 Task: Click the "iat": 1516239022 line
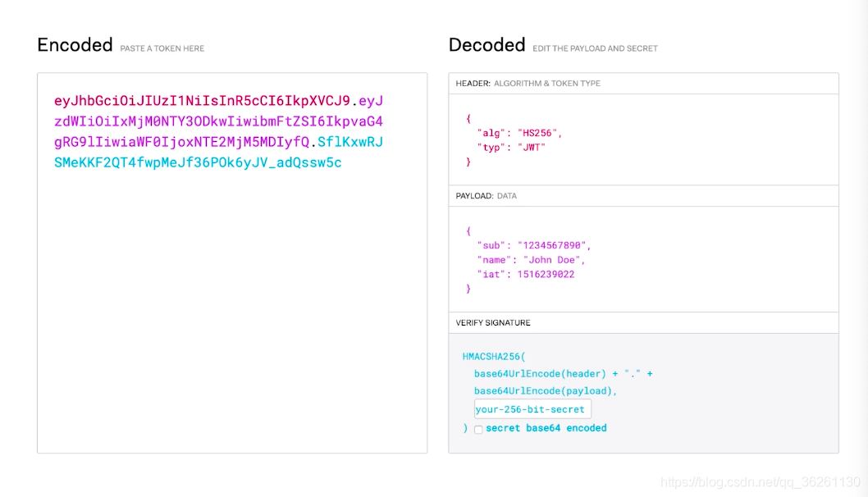(525, 274)
